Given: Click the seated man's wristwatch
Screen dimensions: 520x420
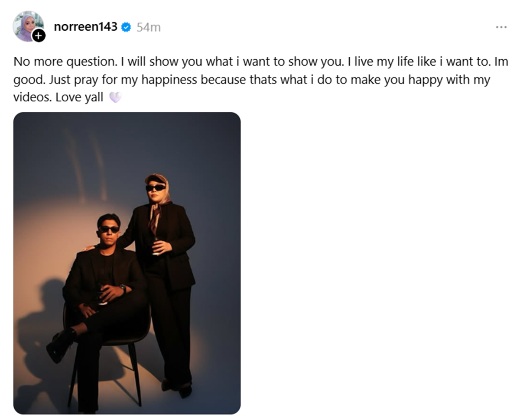Looking at the screenshot, I should 123,288.
